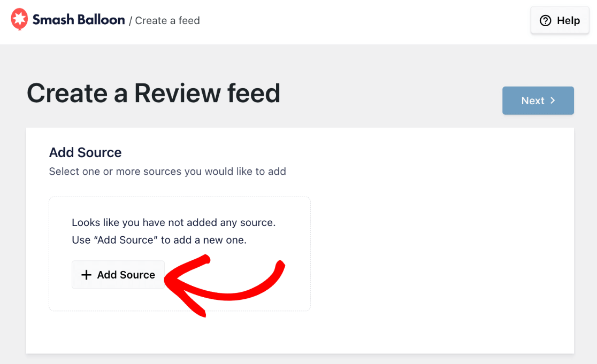
Task: Click the Smash Balloon brand name link
Action: click(77, 19)
